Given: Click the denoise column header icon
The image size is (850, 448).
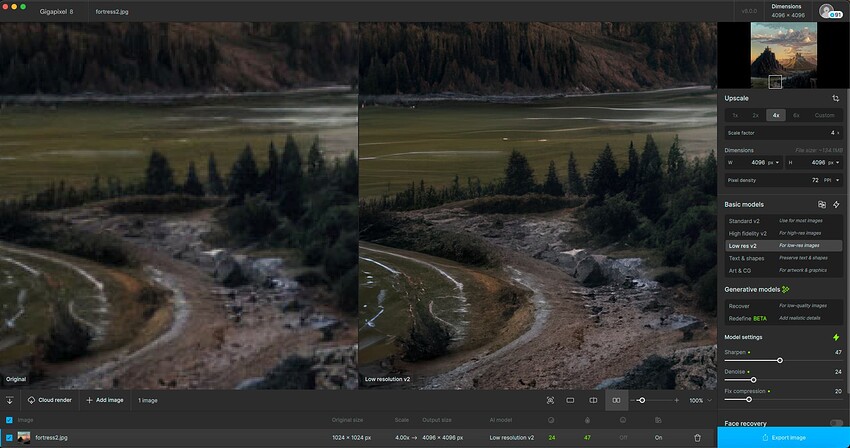Looking at the screenshot, I should click(551, 420).
